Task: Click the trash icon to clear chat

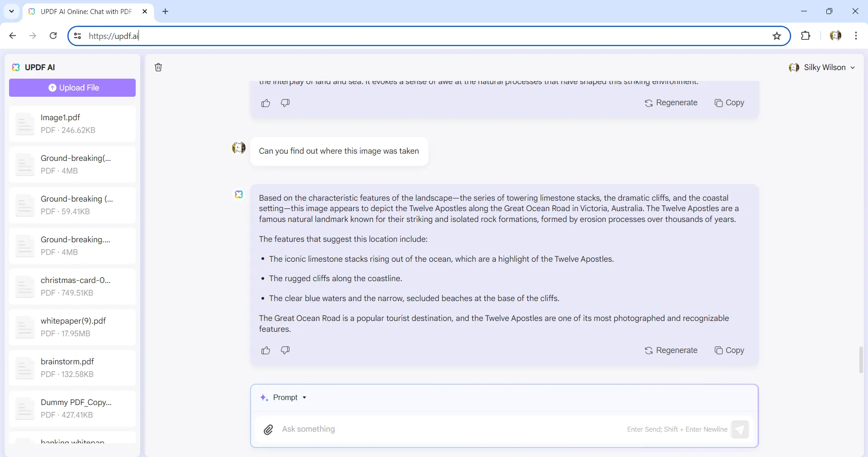Action: (158, 67)
